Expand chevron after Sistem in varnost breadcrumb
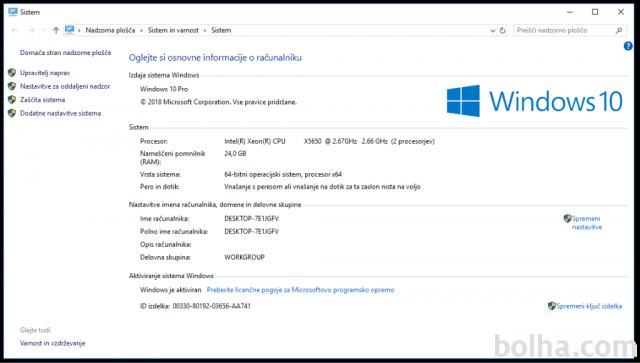 (205, 31)
